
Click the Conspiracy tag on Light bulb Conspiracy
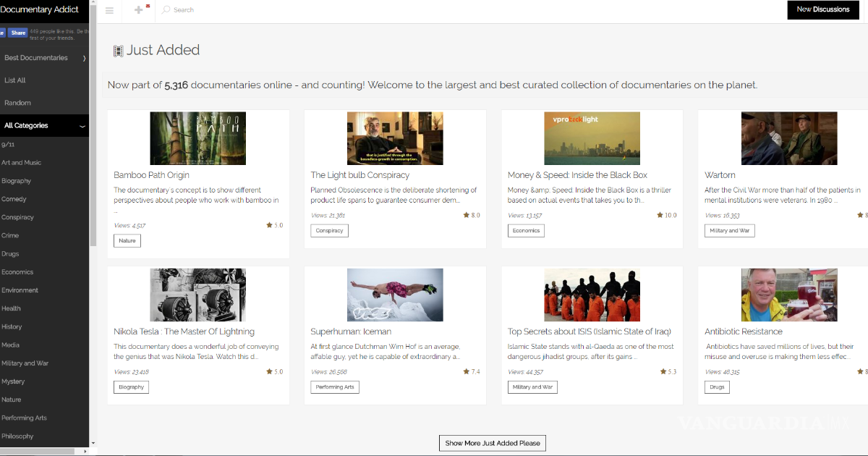(x=329, y=231)
